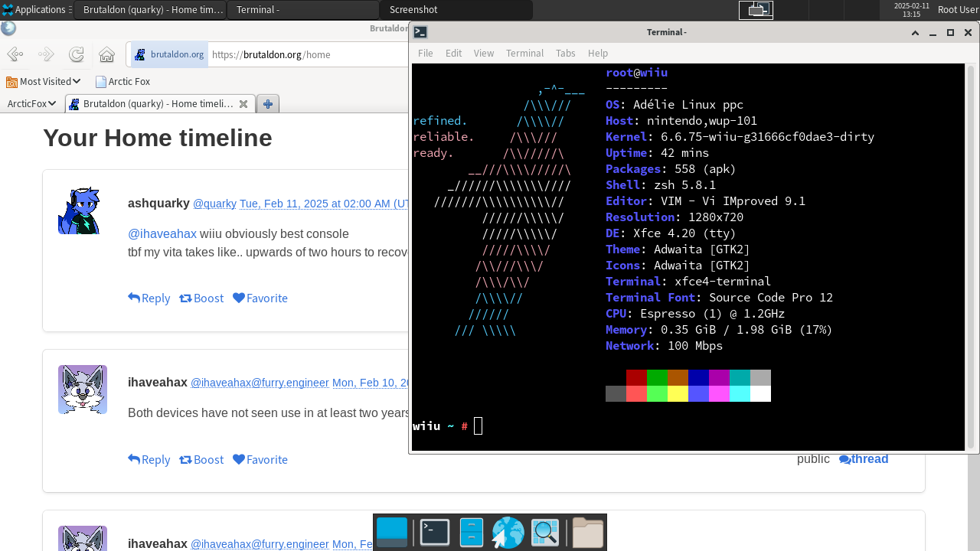Click the 'Memory: 0.35 GiB / 1.98 GiB' line
Viewport: 980px width, 551px height.
[719, 330]
